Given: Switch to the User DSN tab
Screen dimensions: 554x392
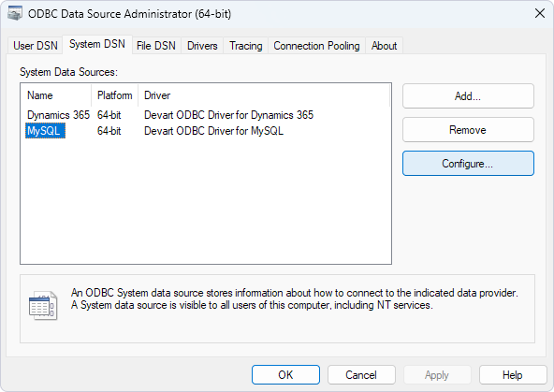Looking at the screenshot, I should (36, 46).
